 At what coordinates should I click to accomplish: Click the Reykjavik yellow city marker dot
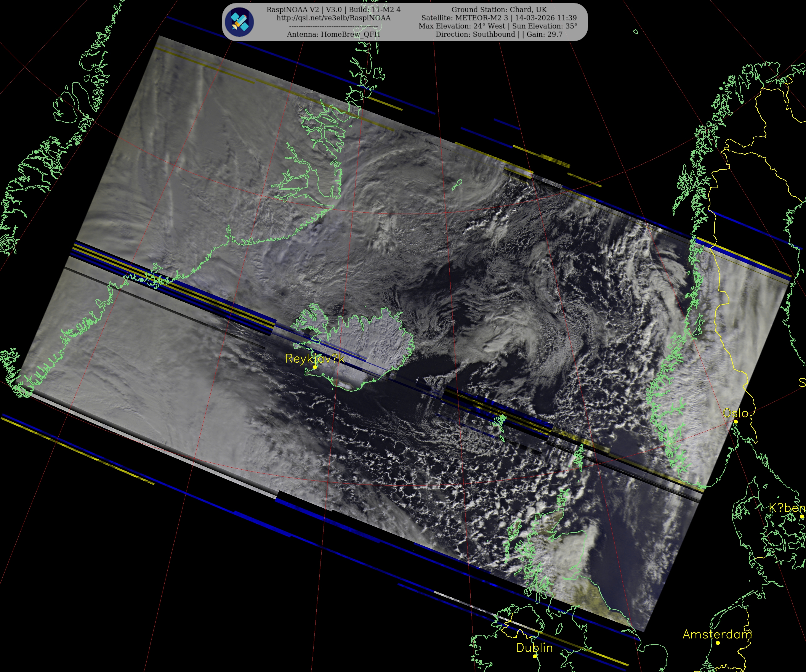[315, 367]
